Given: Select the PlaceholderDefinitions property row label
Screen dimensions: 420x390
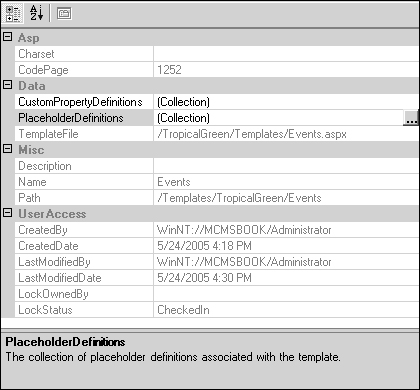Looking at the screenshot, I should pos(71,118).
